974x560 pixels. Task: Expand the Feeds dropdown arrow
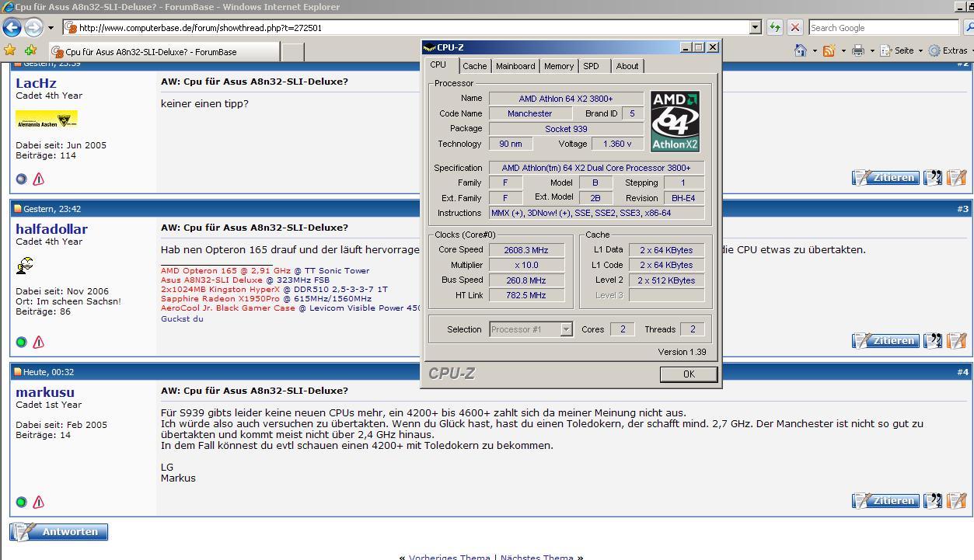coord(843,51)
